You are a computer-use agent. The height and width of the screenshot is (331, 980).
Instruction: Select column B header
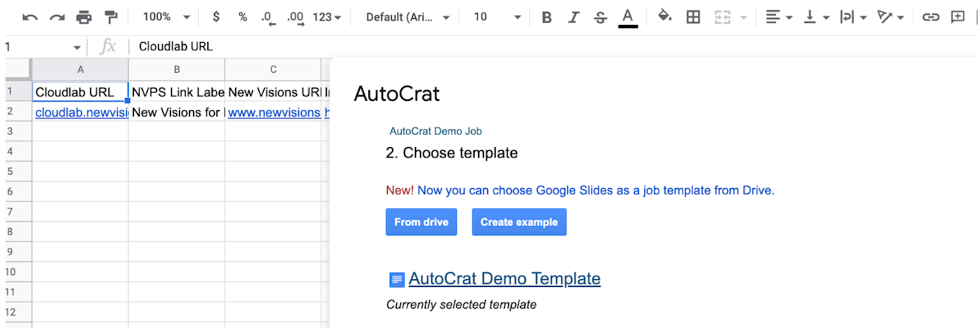(x=176, y=69)
